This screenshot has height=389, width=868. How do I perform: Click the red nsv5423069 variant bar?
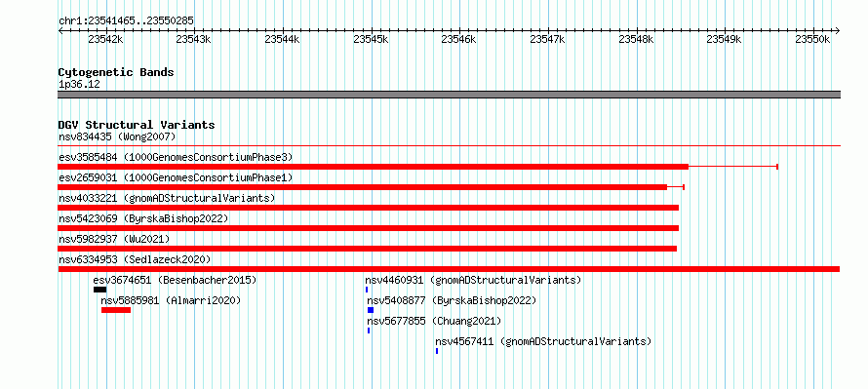point(368,228)
